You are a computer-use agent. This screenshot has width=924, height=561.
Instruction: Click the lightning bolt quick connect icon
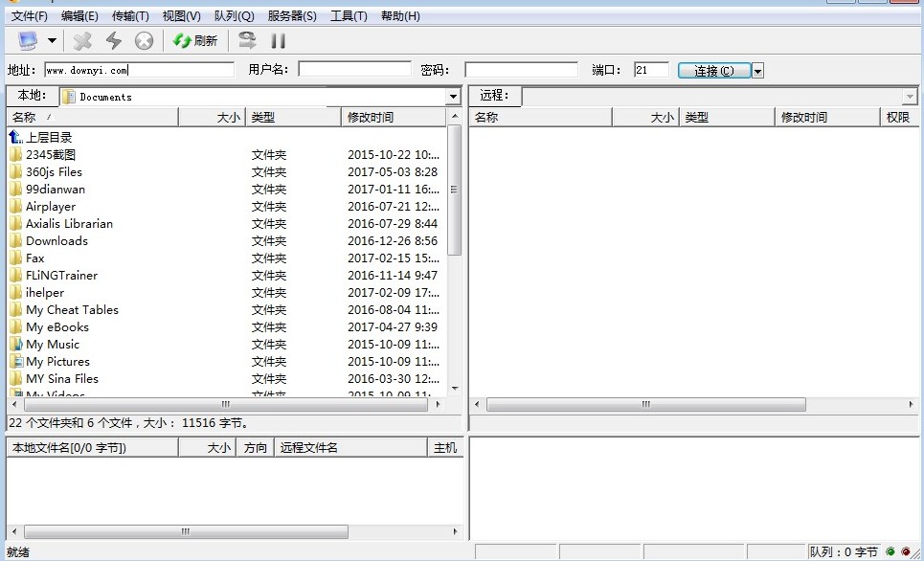point(114,40)
